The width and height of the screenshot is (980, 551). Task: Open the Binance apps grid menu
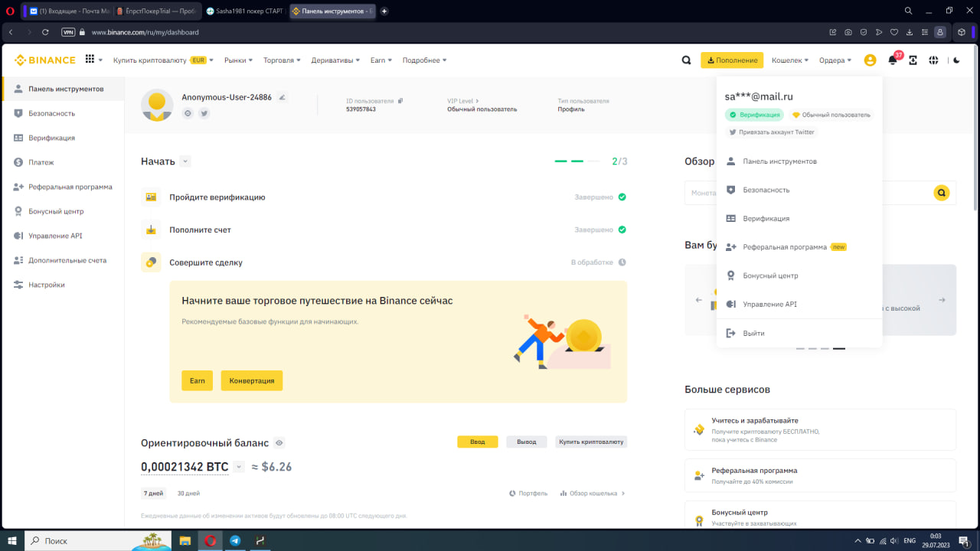tap(90, 60)
